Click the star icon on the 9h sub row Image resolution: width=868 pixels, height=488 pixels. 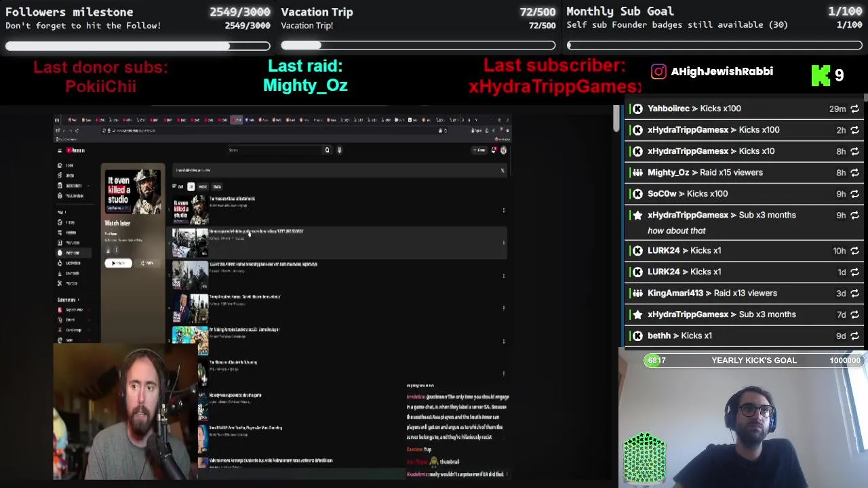coord(637,215)
